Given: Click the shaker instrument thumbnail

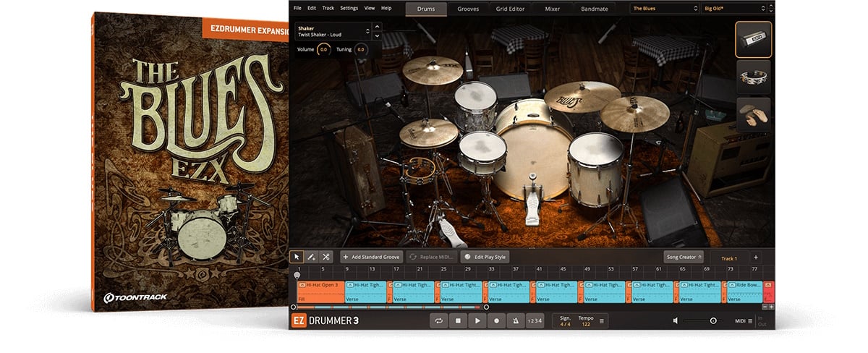Looking at the screenshot, I should pyautogui.click(x=753, y=39).
